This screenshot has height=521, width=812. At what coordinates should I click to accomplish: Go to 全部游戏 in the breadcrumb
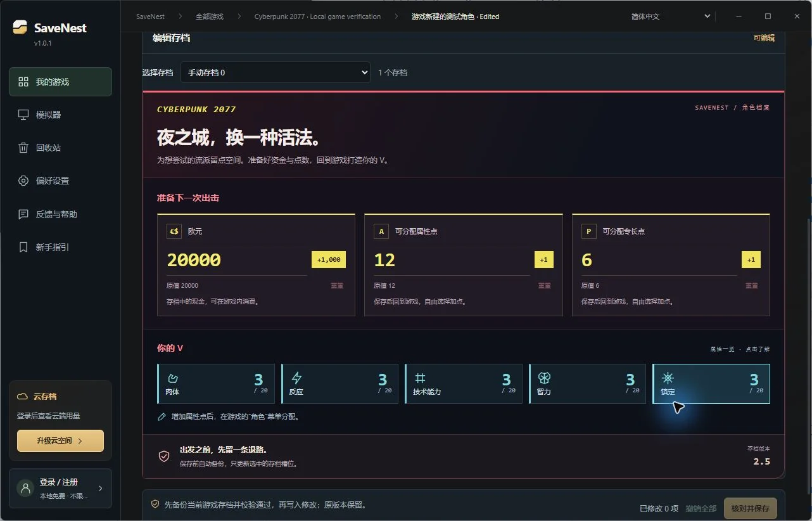click(x=209, y=16)
